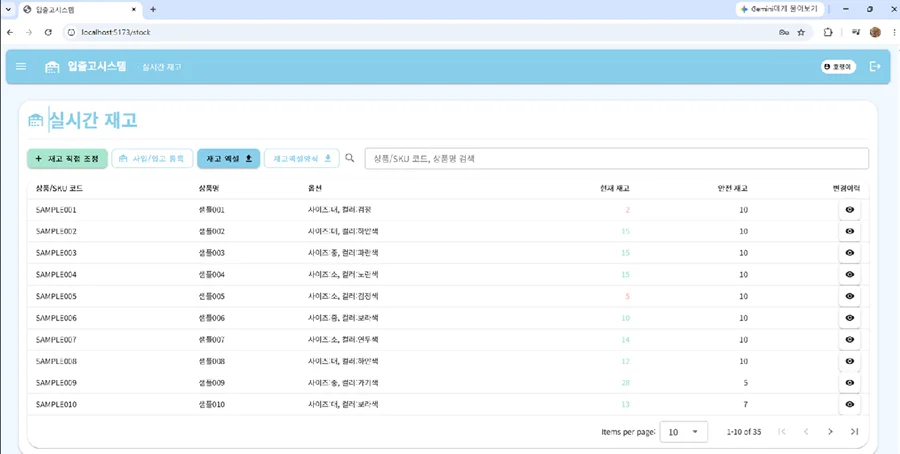The width and height of the screenshot is (900, 454).
Task: Click the SAMPLE003 code cell
Action: click(56, 253)
